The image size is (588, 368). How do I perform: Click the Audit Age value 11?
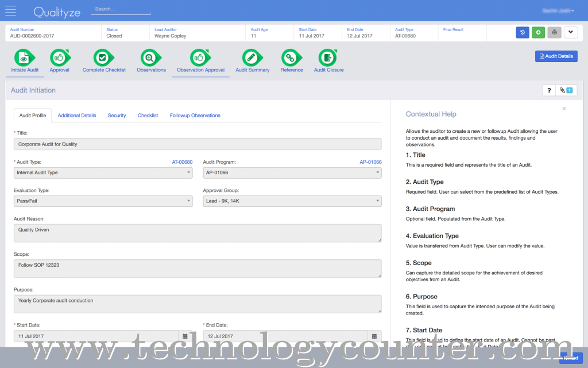click(x=253, y=36)
